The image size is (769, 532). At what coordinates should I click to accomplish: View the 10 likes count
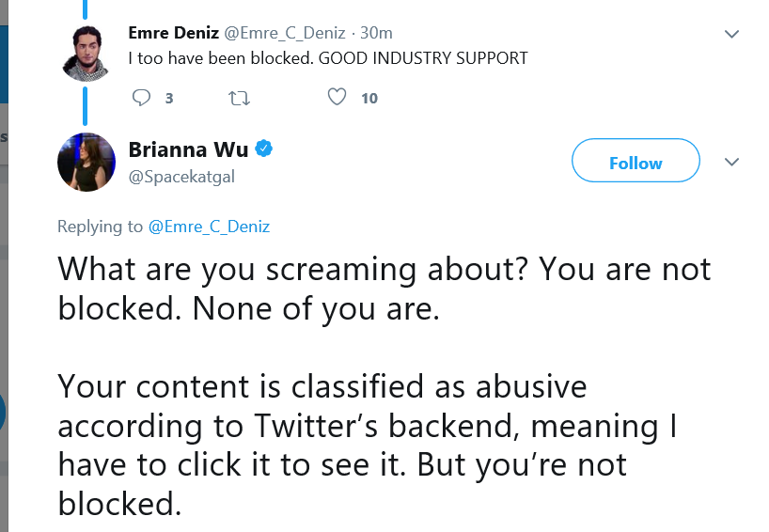click(369, 99)
